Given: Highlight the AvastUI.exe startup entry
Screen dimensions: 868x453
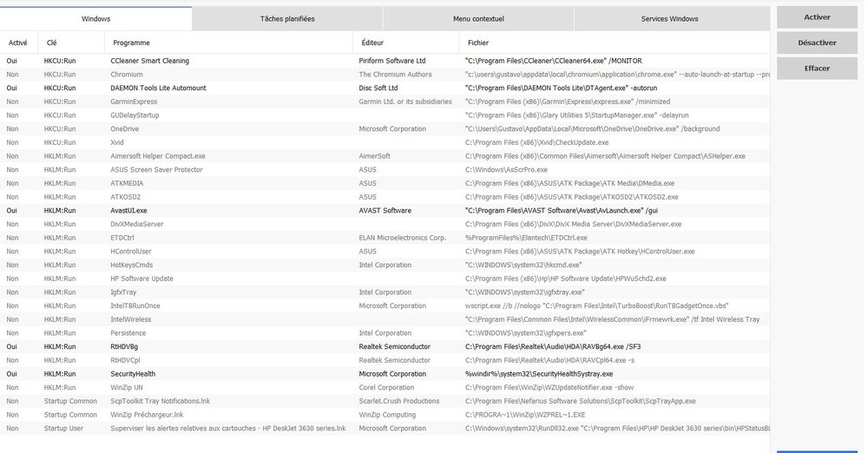Looking at the screenshot, I should point(128,210).
